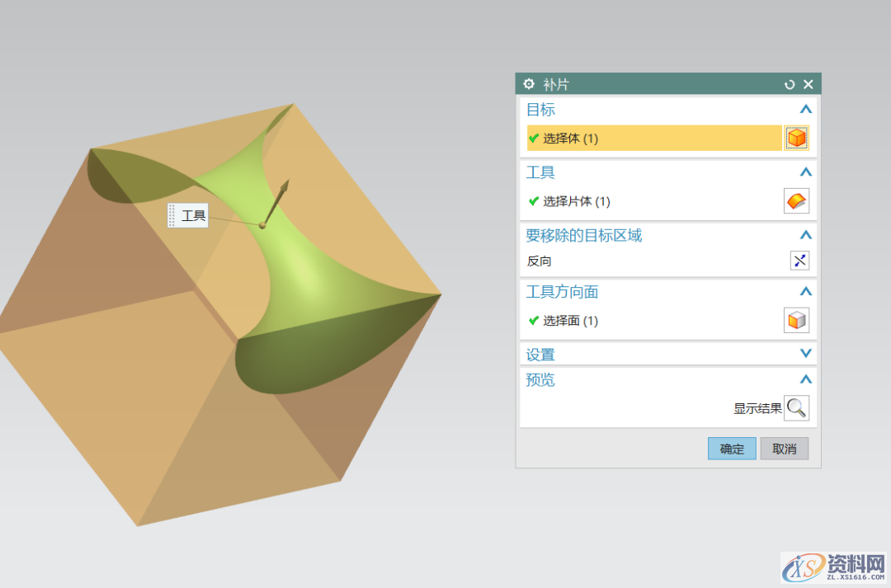This screenshot has width=891, height=588.
Task: Activate the 选择面 (1) selection row
Action: (652, 321)
